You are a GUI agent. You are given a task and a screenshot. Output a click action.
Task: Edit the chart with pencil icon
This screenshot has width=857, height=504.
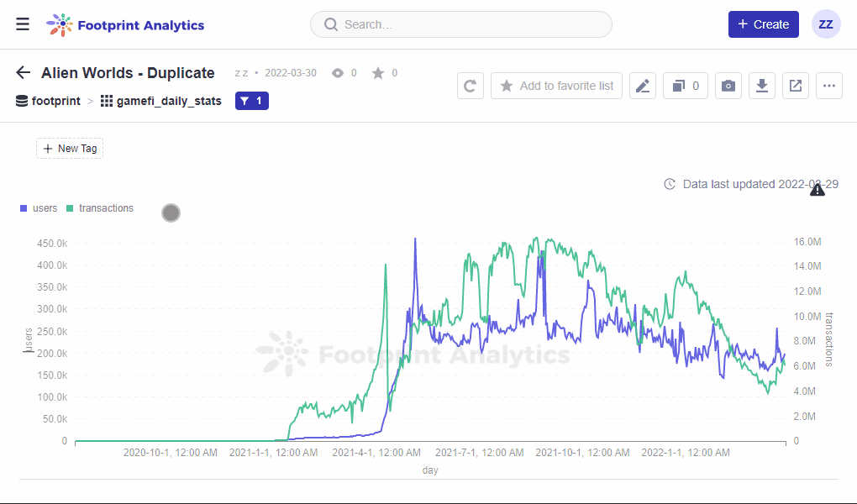click(643, 86)
